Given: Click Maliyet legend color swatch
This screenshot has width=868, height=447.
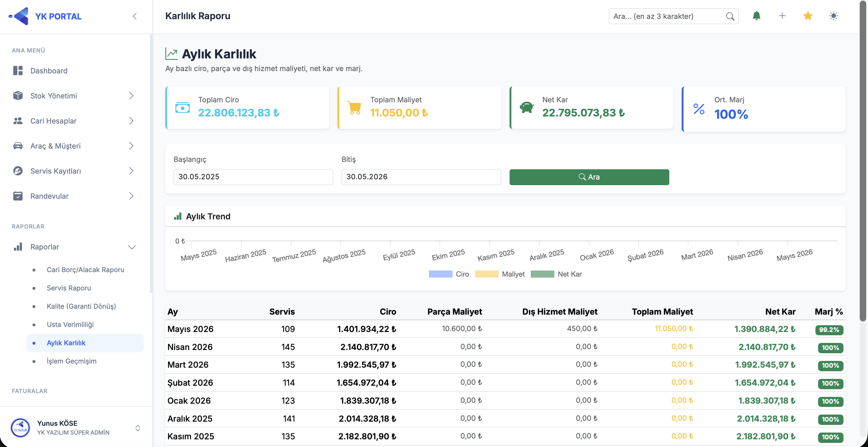Looking at the screenshot, I should (486, 274).
